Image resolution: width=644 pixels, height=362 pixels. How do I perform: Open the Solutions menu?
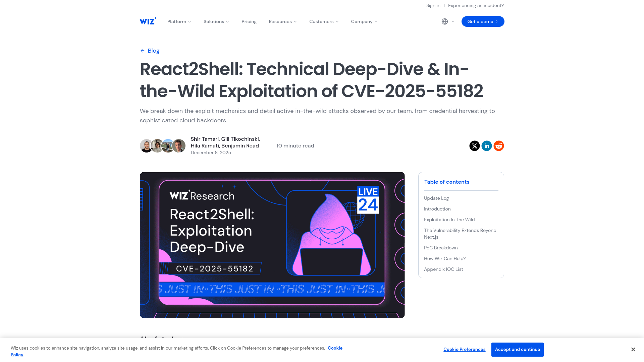pos(216,21)
